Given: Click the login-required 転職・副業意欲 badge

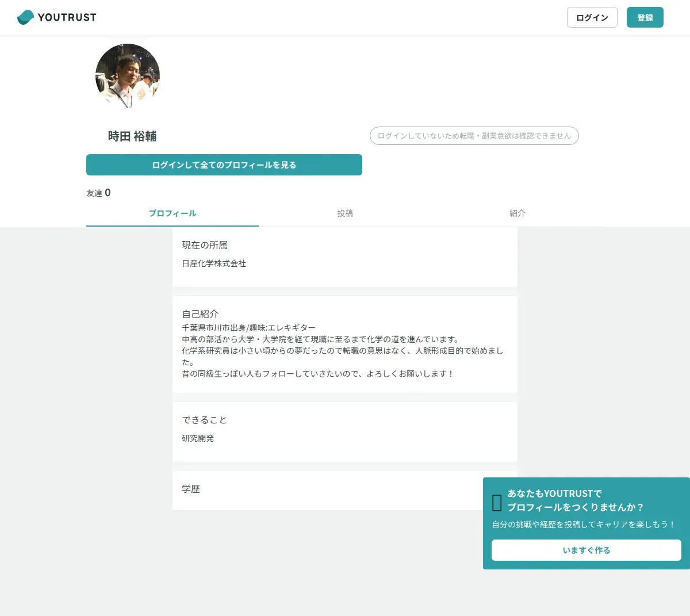Looking at the screenshot, I should [x=474, y=136].
